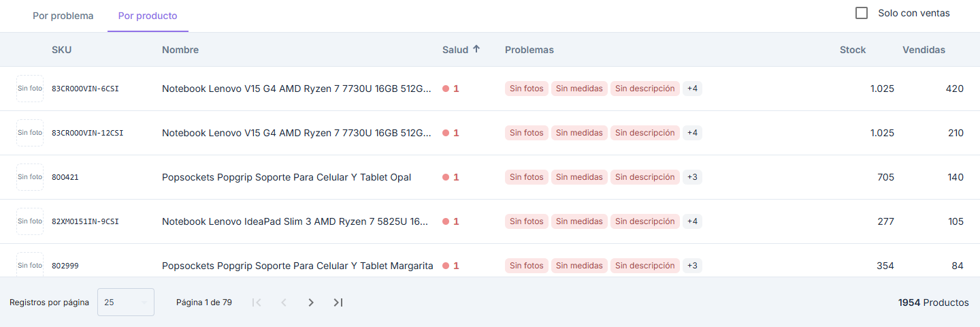Open Popsockets Popgrip Margarita product name
980x327 pixels.
click(297, 266)
